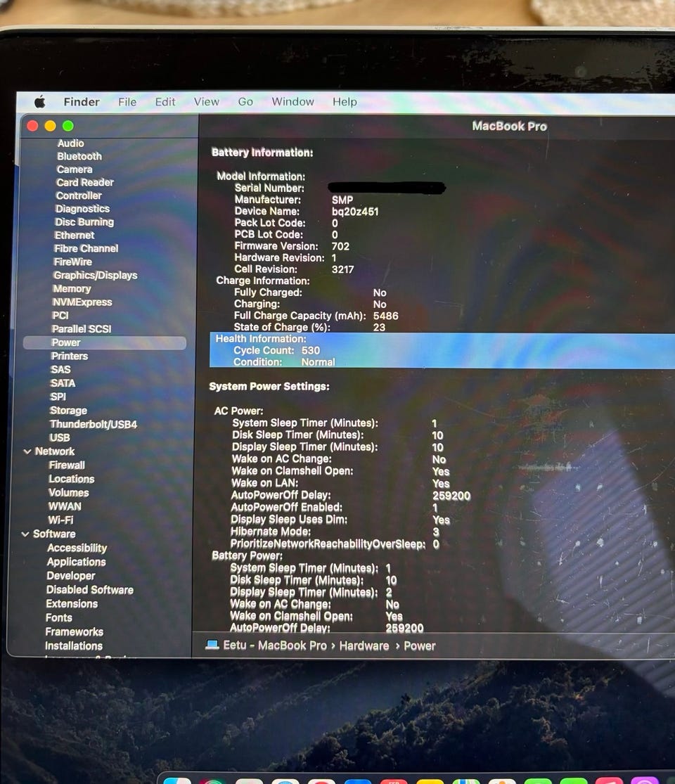Viewport: 675px width, 784px height.
Task: Select Memory in the sidebar
Action: point(72,289)
